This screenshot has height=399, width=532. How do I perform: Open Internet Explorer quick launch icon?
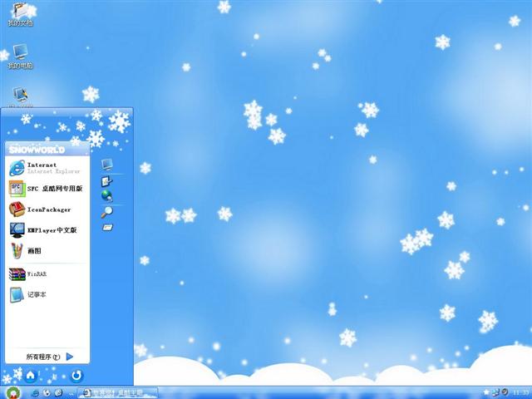[35, 393]
